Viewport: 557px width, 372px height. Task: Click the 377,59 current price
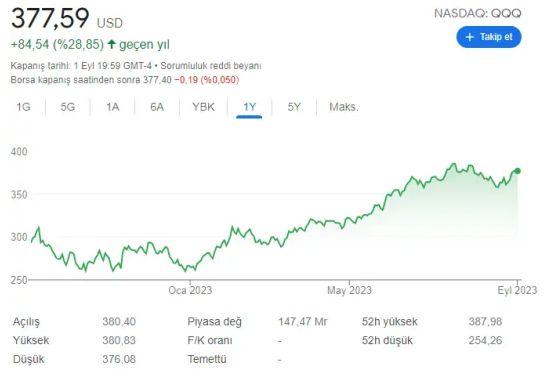pyautogui.click(x=50, y=18)
